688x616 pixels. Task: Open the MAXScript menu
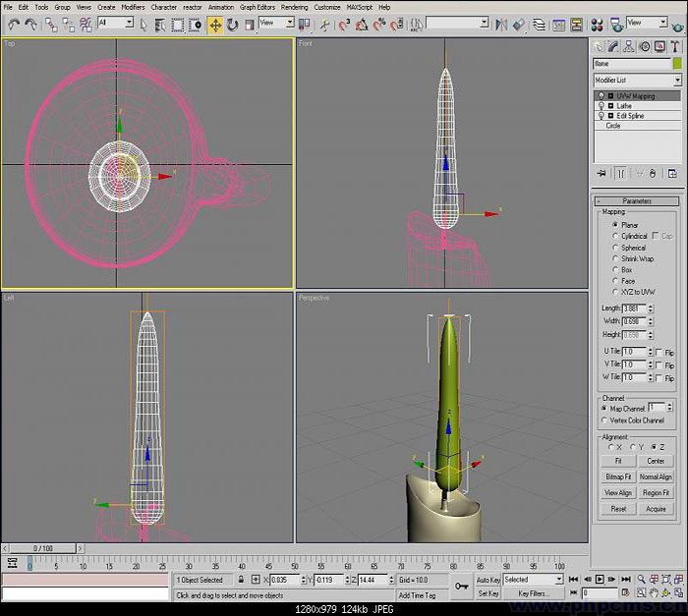(360, 8)
